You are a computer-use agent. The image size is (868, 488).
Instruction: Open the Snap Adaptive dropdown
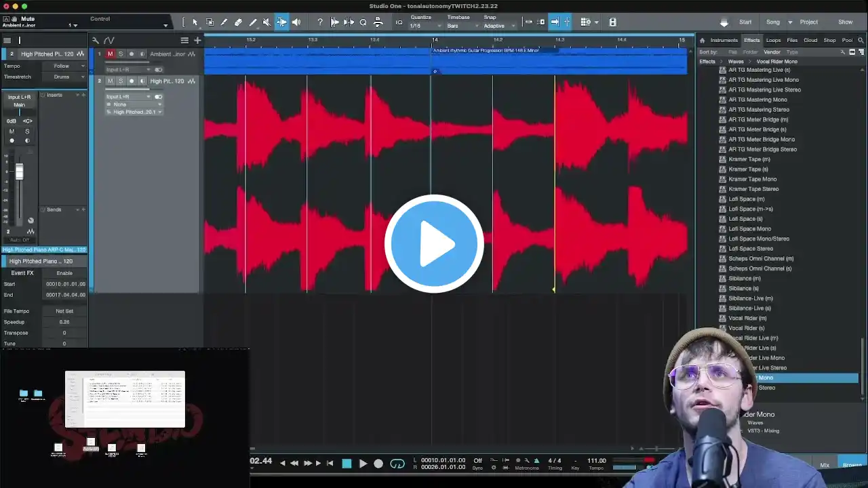click(498, 26)
